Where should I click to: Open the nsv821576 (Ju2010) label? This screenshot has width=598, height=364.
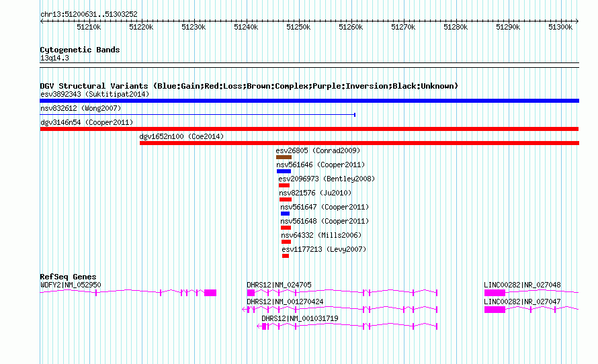(x=315, y=193)
